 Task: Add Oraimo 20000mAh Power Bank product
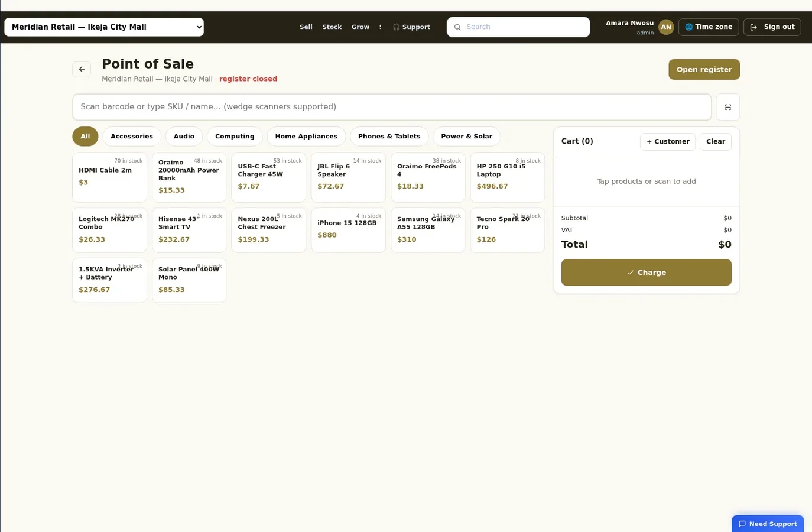[189, 177]
